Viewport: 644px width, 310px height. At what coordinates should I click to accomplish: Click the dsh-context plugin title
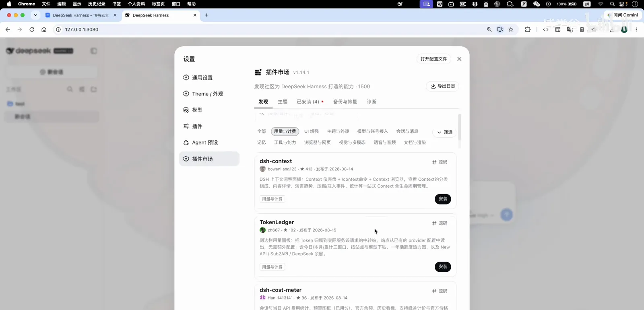276,161
